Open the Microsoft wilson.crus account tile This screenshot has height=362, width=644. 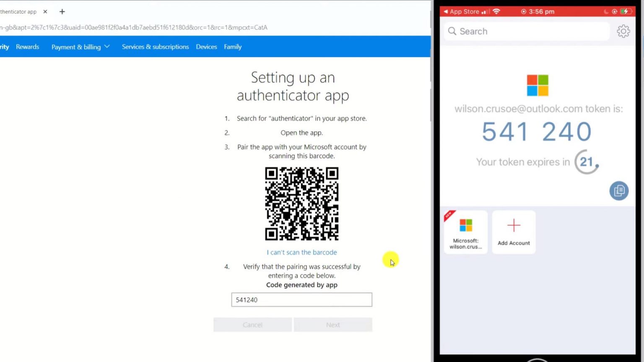(x=465, y=231)
